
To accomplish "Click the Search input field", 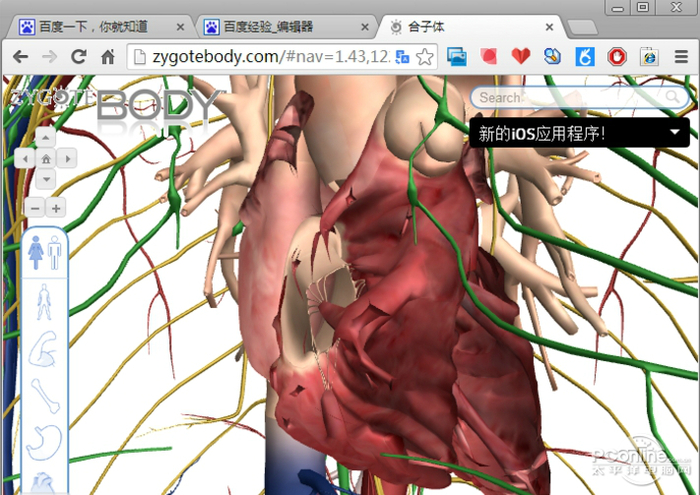I will click(x=580, y=97).
